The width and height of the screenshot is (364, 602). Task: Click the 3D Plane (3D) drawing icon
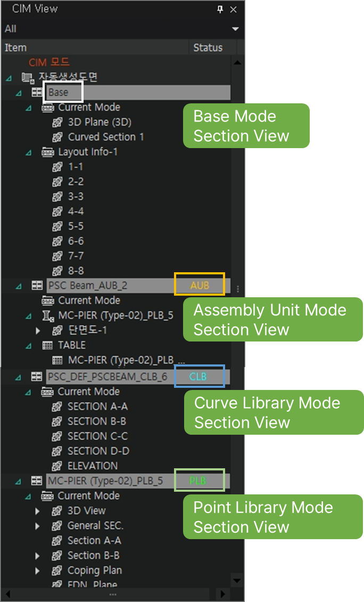(57, 123)
